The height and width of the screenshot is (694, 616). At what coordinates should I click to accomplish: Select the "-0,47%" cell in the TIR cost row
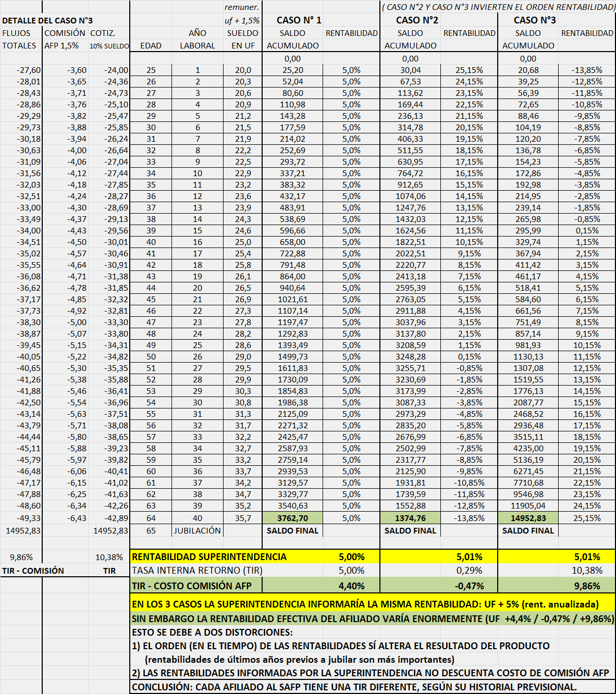click(x=470, y=586)
